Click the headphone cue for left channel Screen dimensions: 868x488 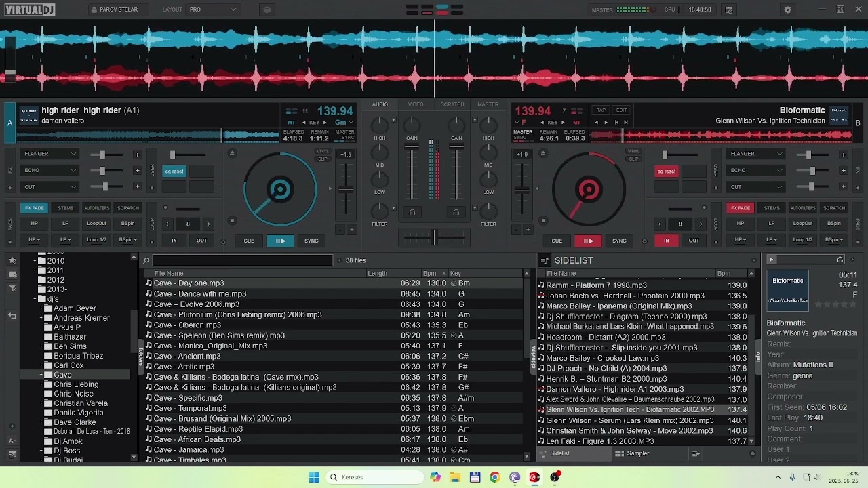pyautogui.click(x=412, y=212)
